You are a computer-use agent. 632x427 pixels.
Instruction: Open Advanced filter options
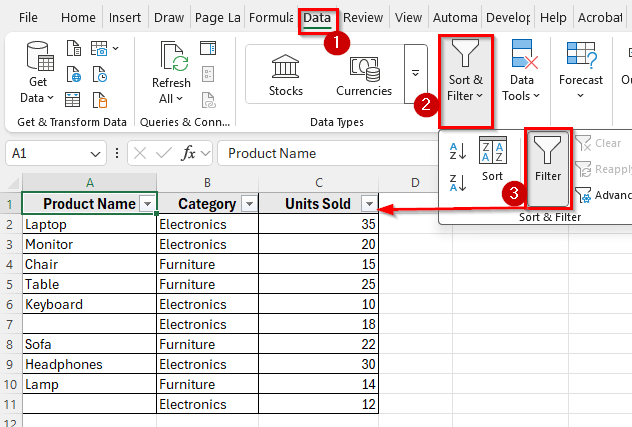point(603,195)
